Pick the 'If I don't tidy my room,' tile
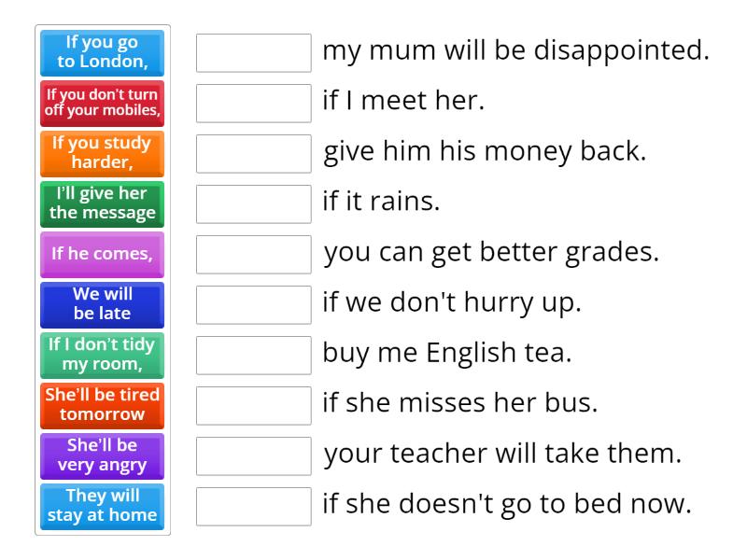The height and width of the screenshot is (560, 747). 103,356
